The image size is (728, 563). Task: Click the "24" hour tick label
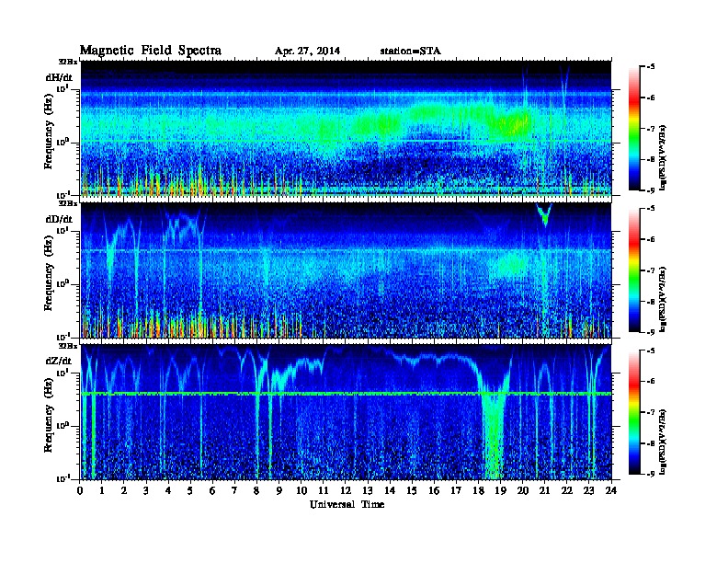(x=611, y=490)
